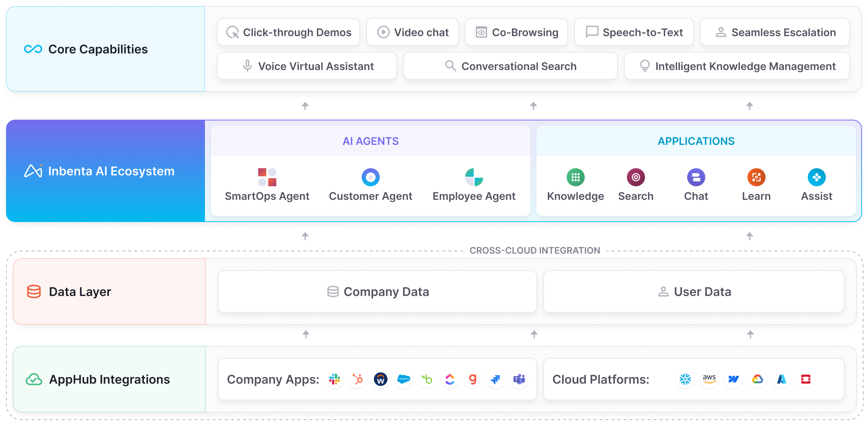This screenshot has width=868, height=432.
Task: Click the blue W cloud platform logo
Action: pos(734,379)
